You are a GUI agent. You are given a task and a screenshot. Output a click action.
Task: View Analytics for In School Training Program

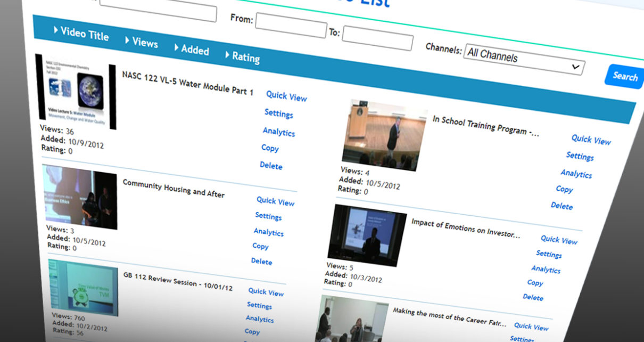click(576, 174)
